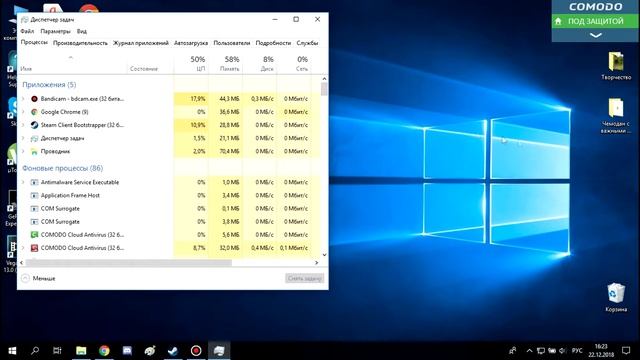Select the Творчество desktop folder
Image resolution: width=640 pixels, height=360 pixels.
click(x=616, y=66)
